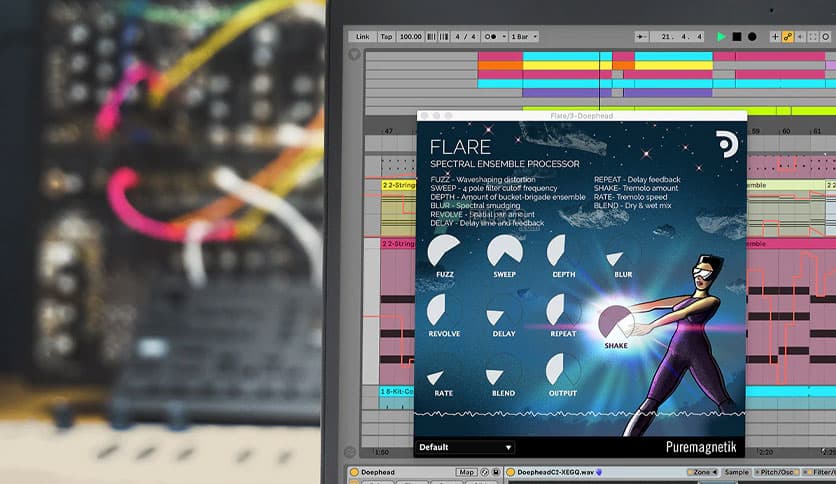Click the DELAY knob
Screen dimensions: 836x484
pyautogui.click(x=504, y=310)
